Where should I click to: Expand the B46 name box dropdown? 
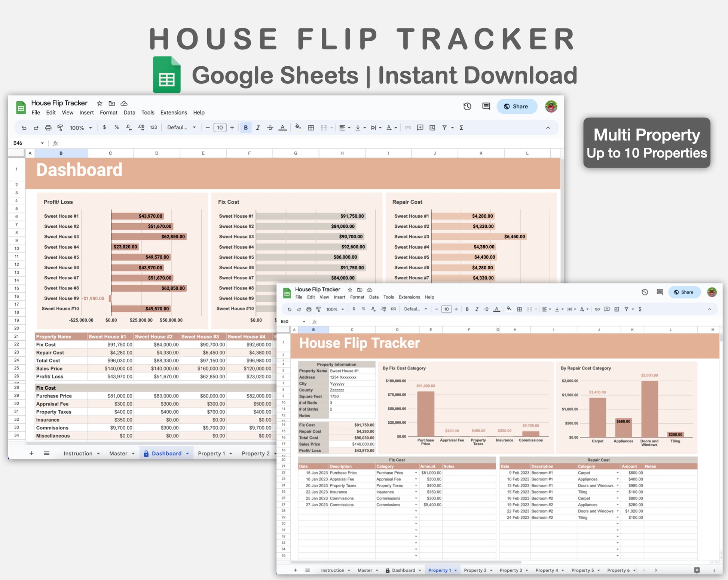click(x=42, y=143)
